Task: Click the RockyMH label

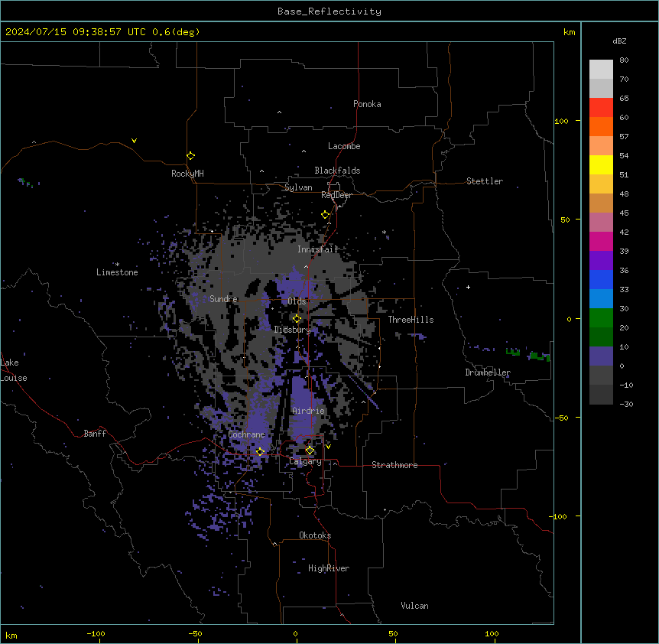Action: click(187, 174)
